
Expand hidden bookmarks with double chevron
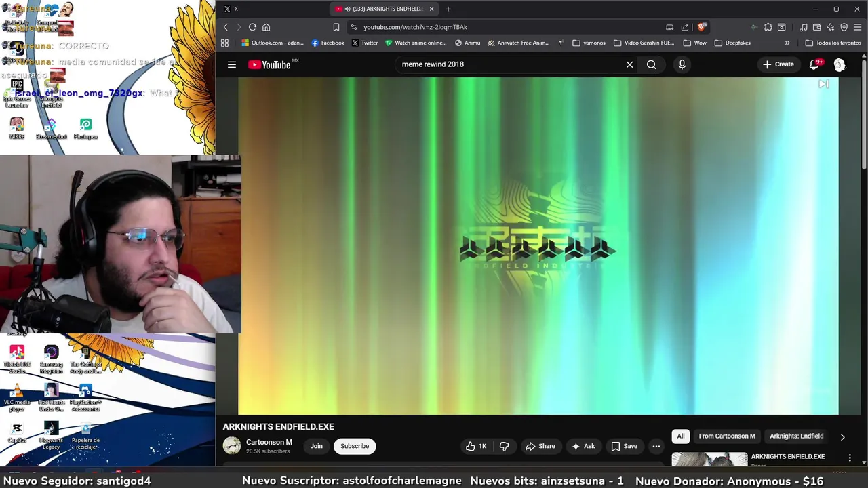tap(787, 43)
